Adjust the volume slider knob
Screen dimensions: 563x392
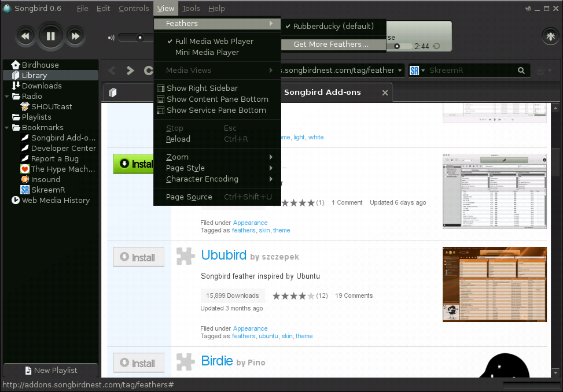point(140,38)
